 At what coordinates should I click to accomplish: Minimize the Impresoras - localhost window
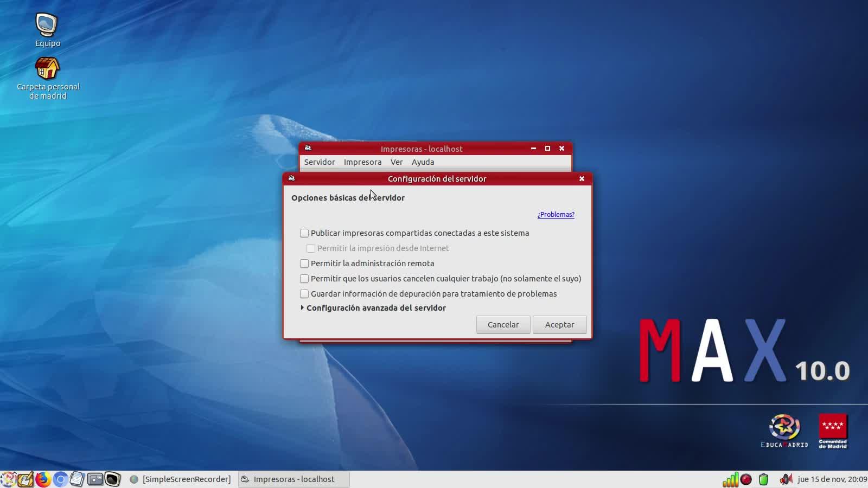click(x=533, y=148)
